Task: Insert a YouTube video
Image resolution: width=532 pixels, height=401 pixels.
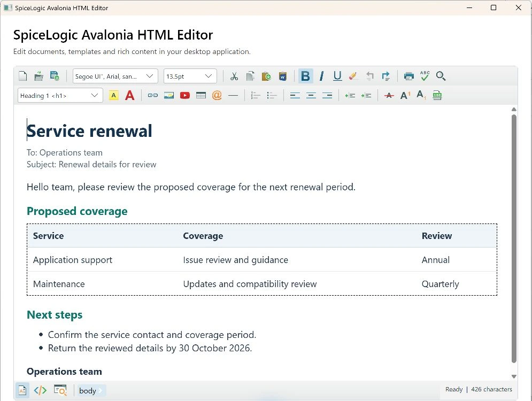Action: [x=185, y=96]
